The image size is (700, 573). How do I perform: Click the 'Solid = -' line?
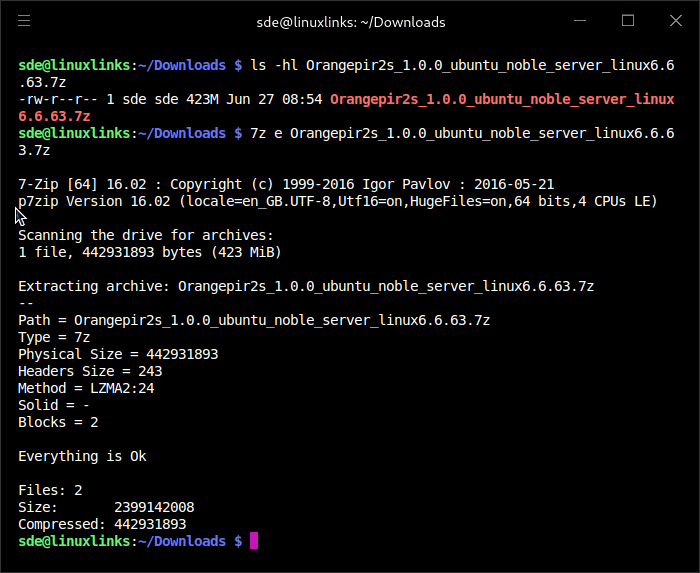(x=54, y=405)
